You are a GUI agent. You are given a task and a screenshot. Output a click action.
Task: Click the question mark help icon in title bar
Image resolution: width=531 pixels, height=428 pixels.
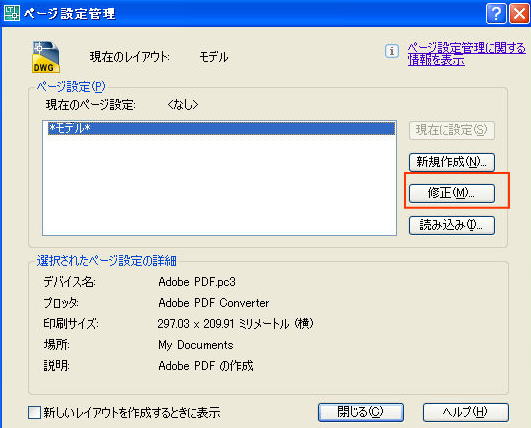(x=496, y=14)
